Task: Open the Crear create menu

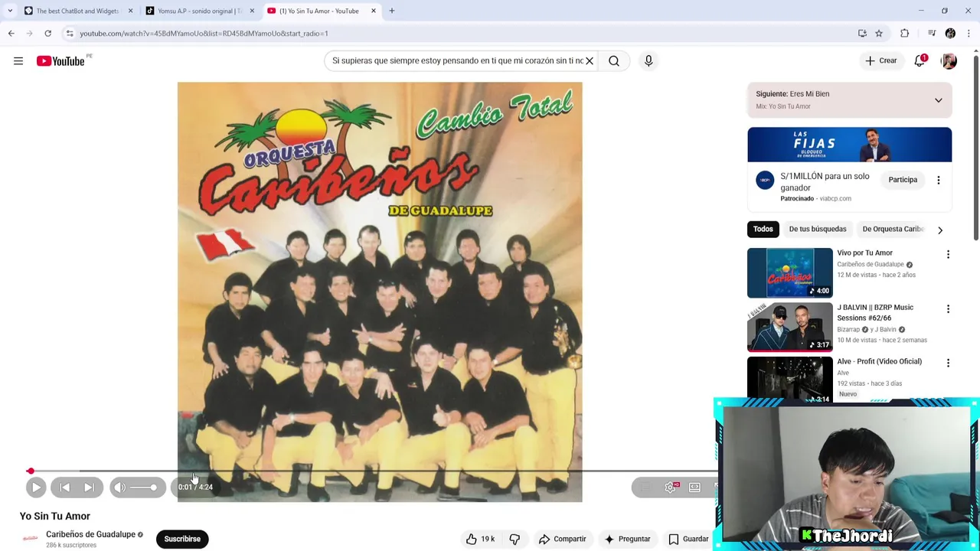Action: 881,60
